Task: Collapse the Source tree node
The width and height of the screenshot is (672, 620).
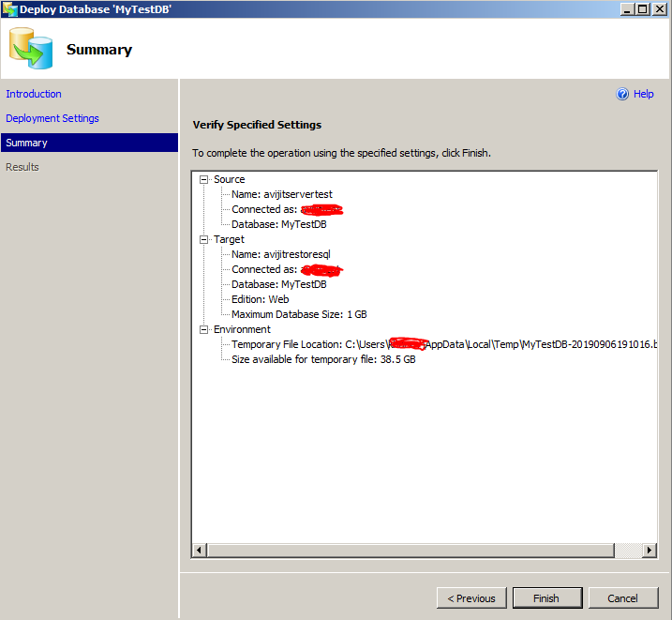Action: point(203,179)
